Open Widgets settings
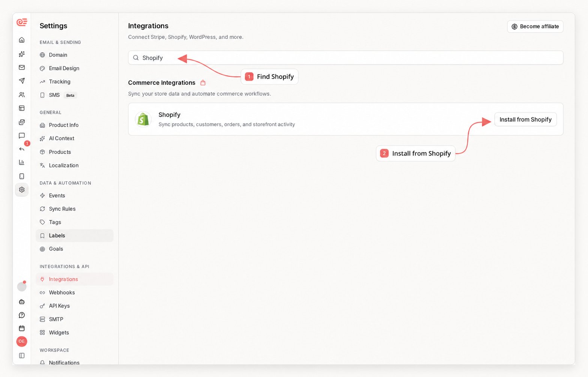 pyautogui.click(x=75, y=333)
